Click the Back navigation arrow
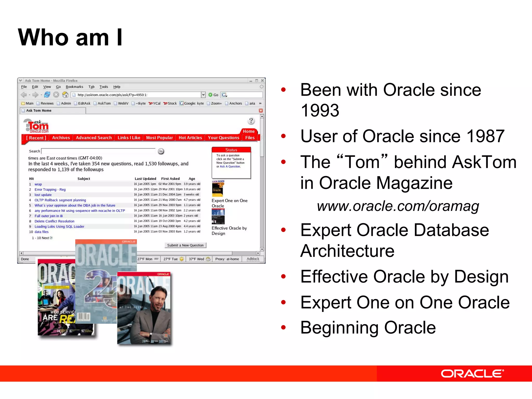This screenshot has width=532, height=399. click(24, 95)
